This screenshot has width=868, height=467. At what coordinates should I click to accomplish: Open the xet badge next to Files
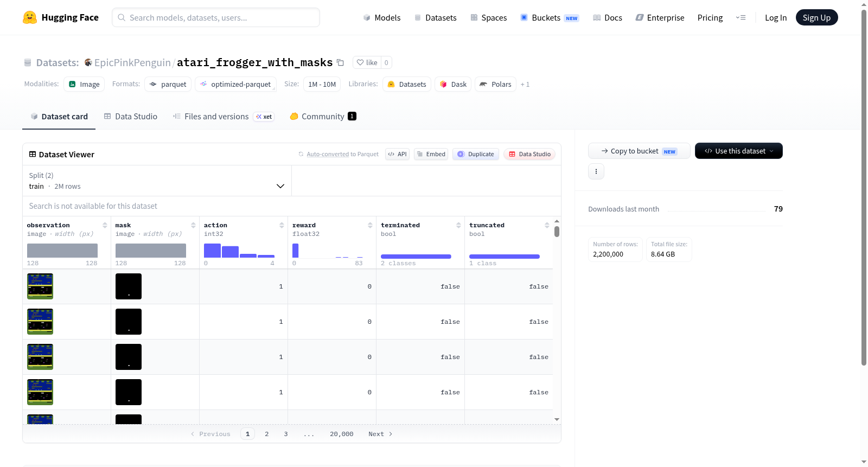click(264, 117)
